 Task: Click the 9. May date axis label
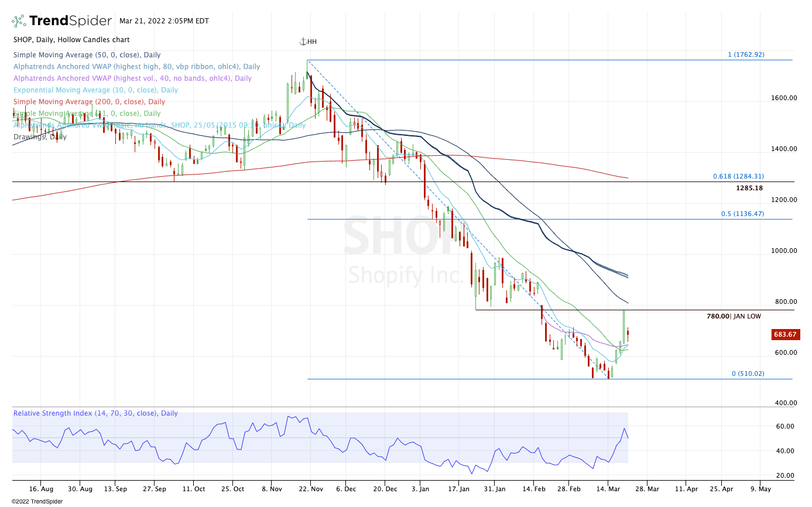[760, 488]
